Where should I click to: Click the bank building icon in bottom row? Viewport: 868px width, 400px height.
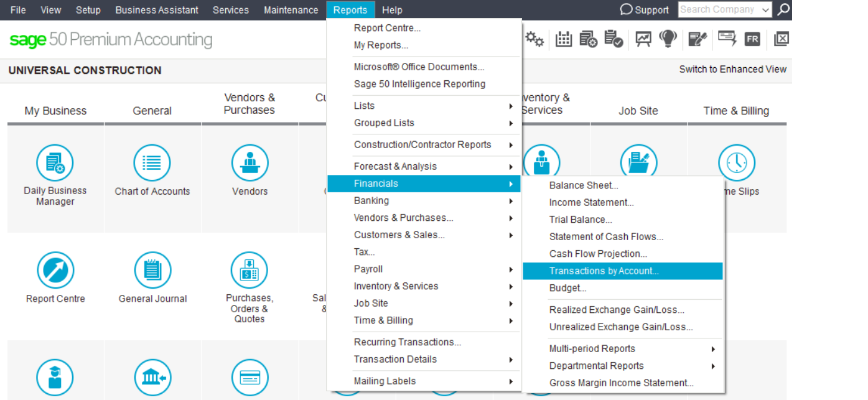click(x=152, y=378)
